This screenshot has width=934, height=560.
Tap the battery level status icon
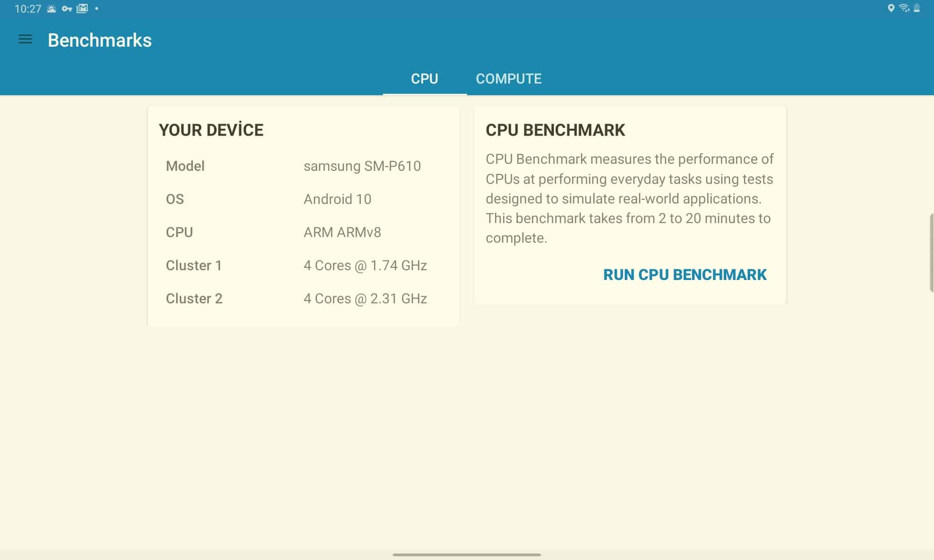coord(917,8)
